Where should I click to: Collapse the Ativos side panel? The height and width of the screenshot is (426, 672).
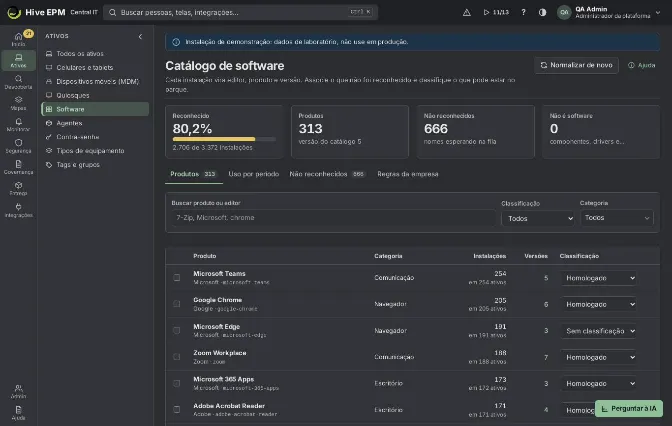140,36
